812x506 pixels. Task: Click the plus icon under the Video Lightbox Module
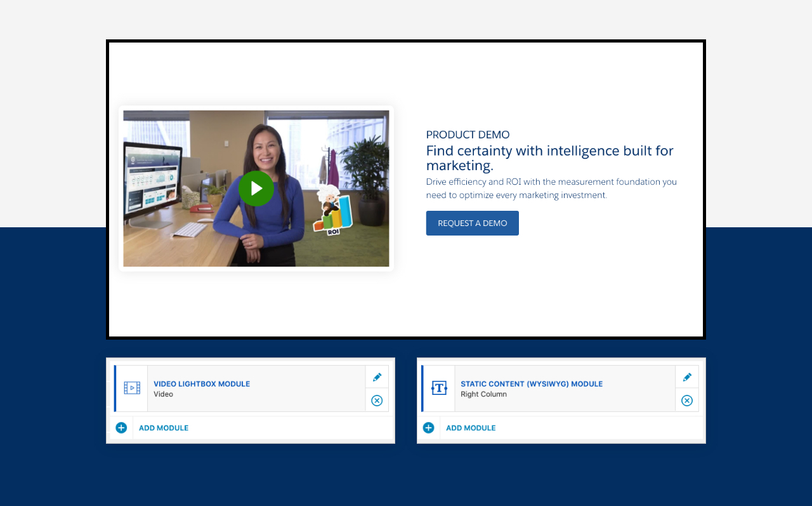pyautogui.click(x=121, y=428)
